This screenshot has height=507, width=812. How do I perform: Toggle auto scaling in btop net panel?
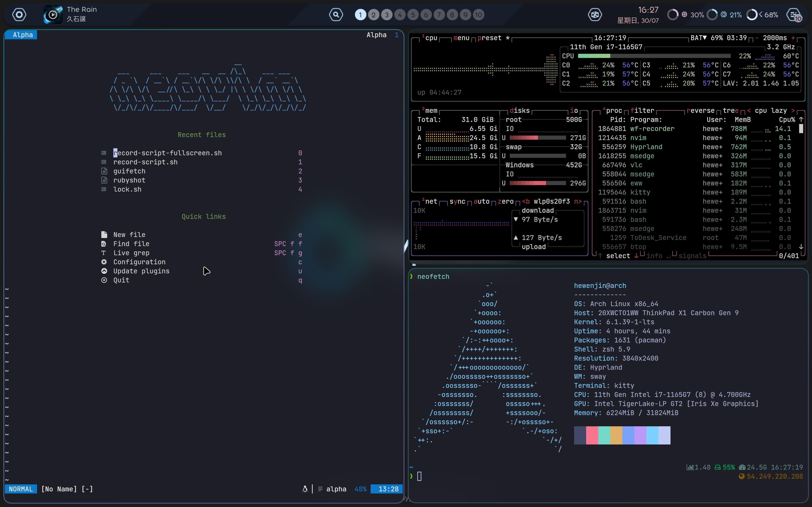tap(481, 202)
